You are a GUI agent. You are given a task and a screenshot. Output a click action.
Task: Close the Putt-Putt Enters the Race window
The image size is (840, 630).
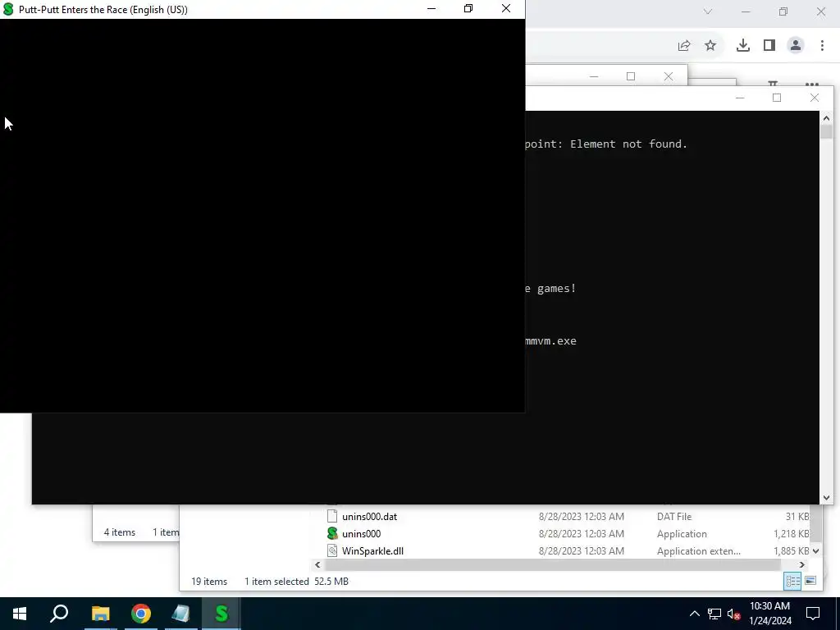coord(505,8)
